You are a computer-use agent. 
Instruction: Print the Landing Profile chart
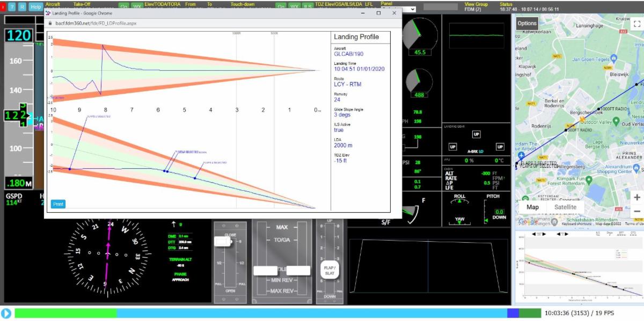(58, 204)
